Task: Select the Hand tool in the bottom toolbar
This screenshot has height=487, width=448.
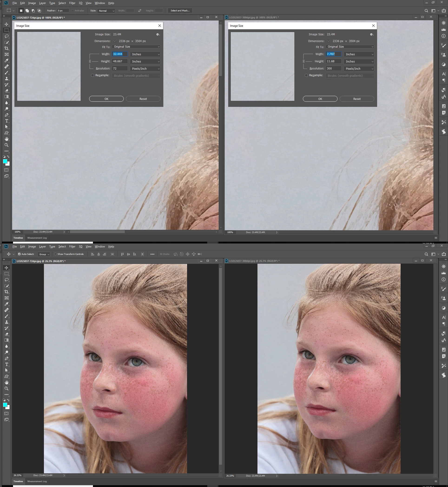Action: [x=7, y=382]
